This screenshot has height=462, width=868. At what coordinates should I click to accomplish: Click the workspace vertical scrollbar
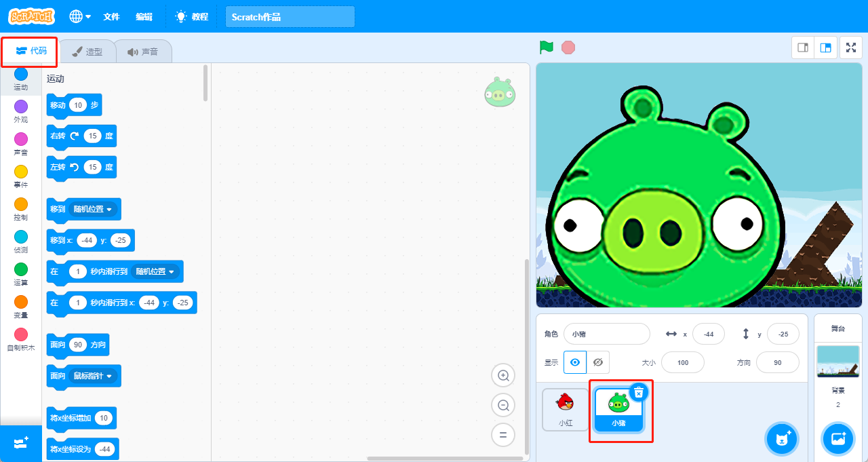point(526,356)
